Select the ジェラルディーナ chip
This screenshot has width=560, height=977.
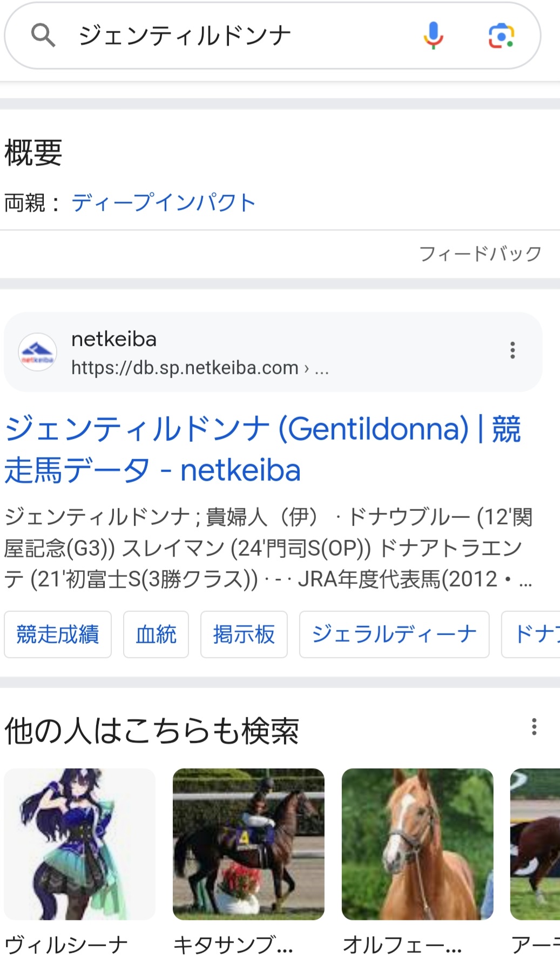394,635
